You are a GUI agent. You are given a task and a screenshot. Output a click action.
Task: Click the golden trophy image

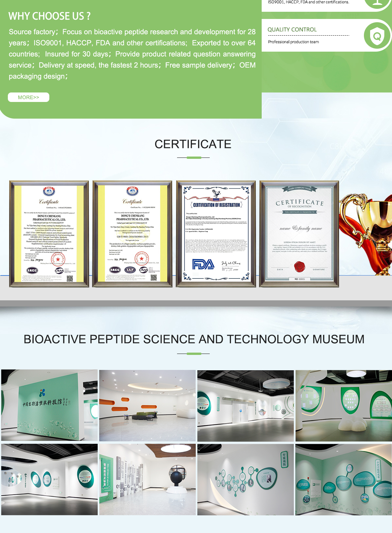366,234
